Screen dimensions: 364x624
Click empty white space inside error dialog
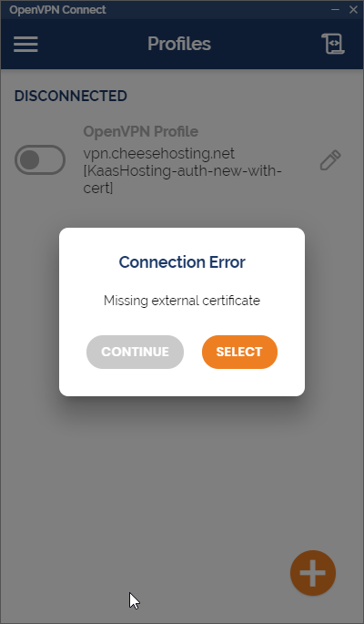coord(182,380)
